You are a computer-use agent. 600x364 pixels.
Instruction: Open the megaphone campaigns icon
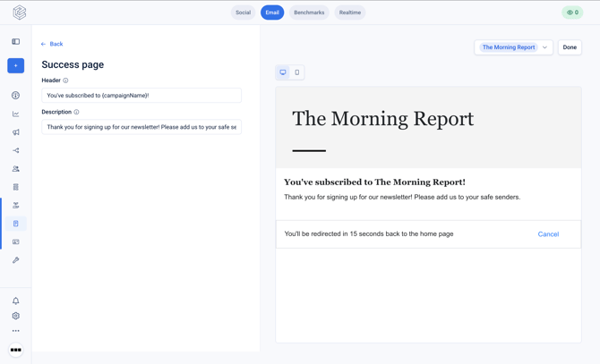coord(16,132)
